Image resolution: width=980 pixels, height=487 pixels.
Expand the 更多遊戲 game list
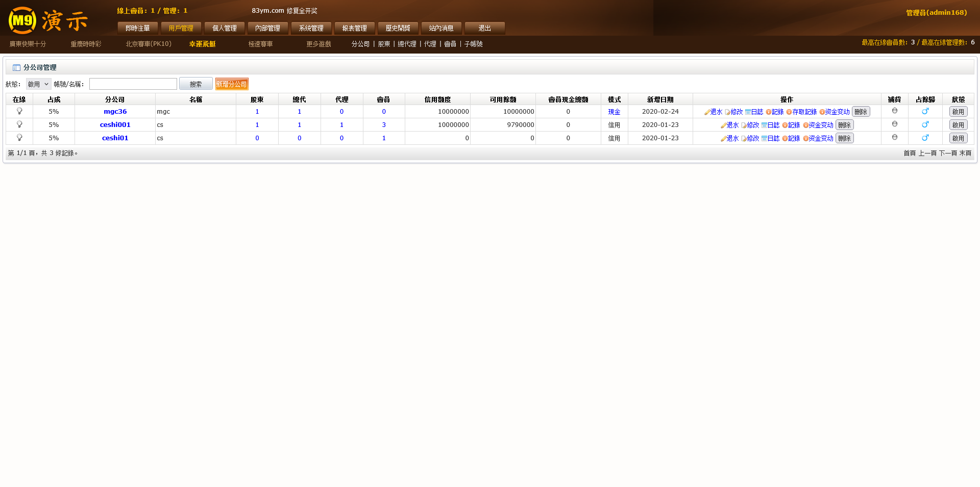318,44
